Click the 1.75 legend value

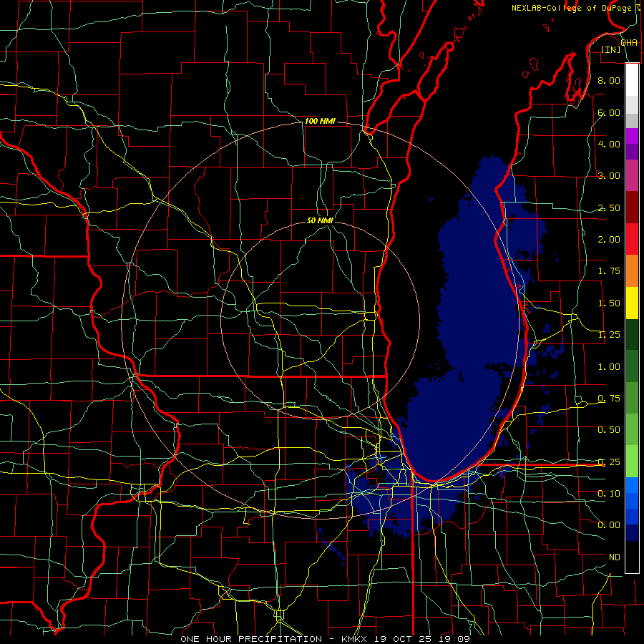point(609,271)
